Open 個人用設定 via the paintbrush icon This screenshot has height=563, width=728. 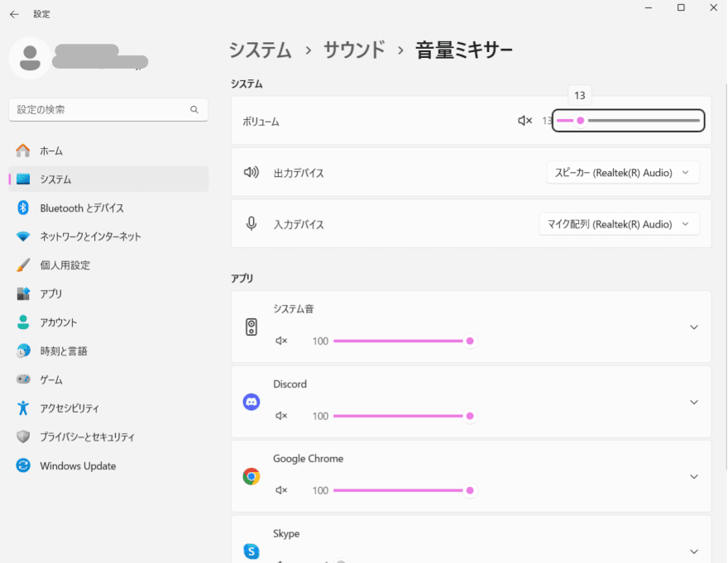(x=23, y=265)
